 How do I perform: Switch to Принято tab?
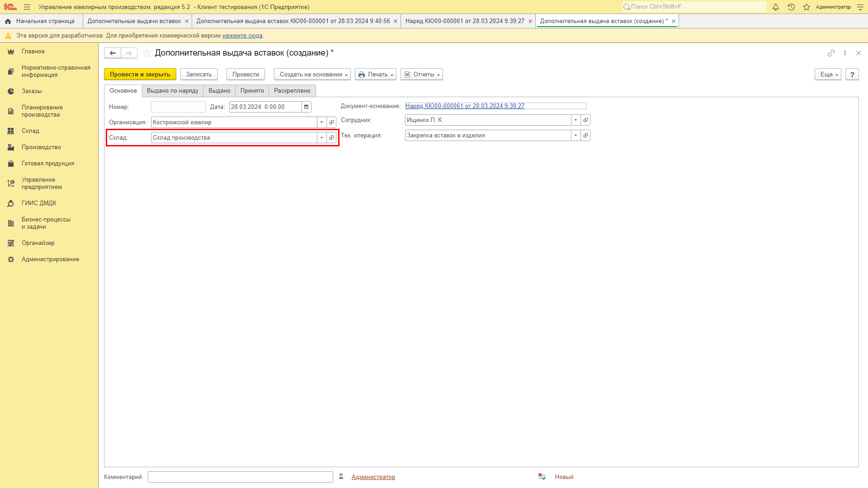pyautogui.click(x=252, y=91)
